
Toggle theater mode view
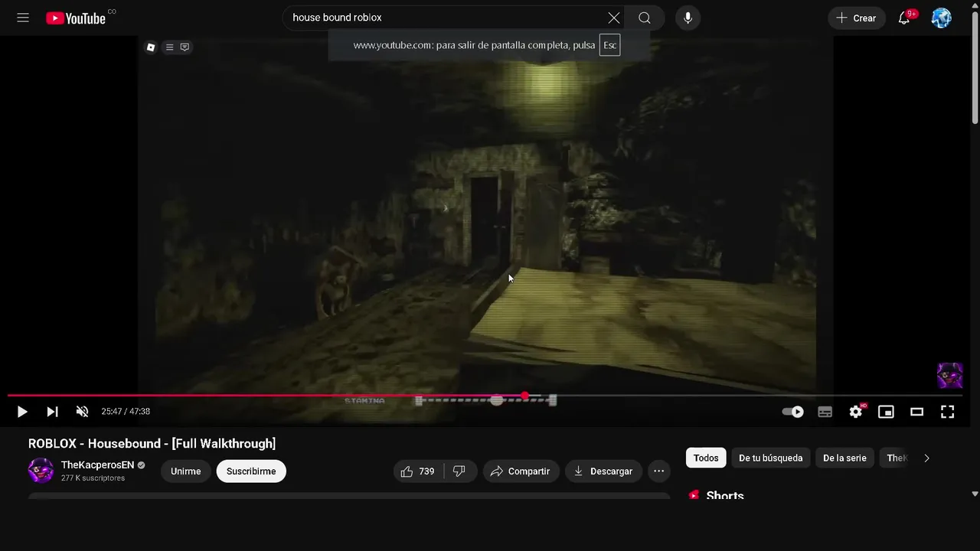pyautogui.click(x=916, y=412)
